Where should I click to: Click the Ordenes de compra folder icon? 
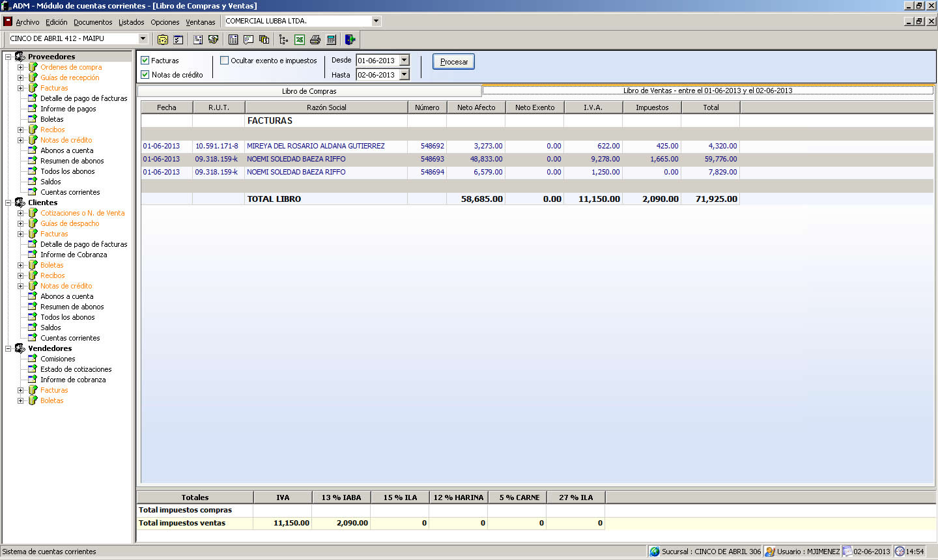point(33,67)
